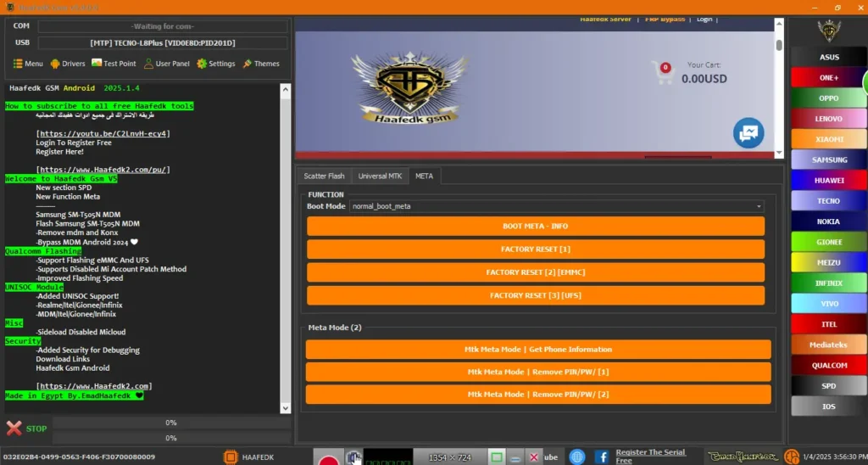Click the youtu.be/C2LnvH-ecy4 link in log
The height and width of the screenshot is (465, 868).
[x=103, y=133]
